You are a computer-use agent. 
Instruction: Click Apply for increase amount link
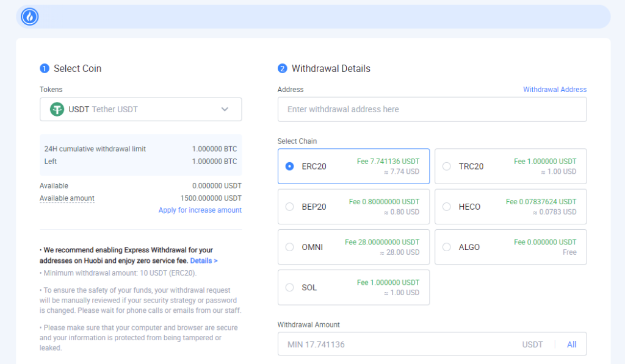[x=200, y=210]
